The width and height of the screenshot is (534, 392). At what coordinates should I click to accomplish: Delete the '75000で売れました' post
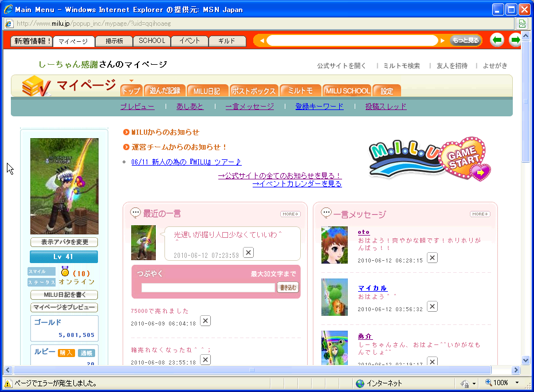pos(205,321)
